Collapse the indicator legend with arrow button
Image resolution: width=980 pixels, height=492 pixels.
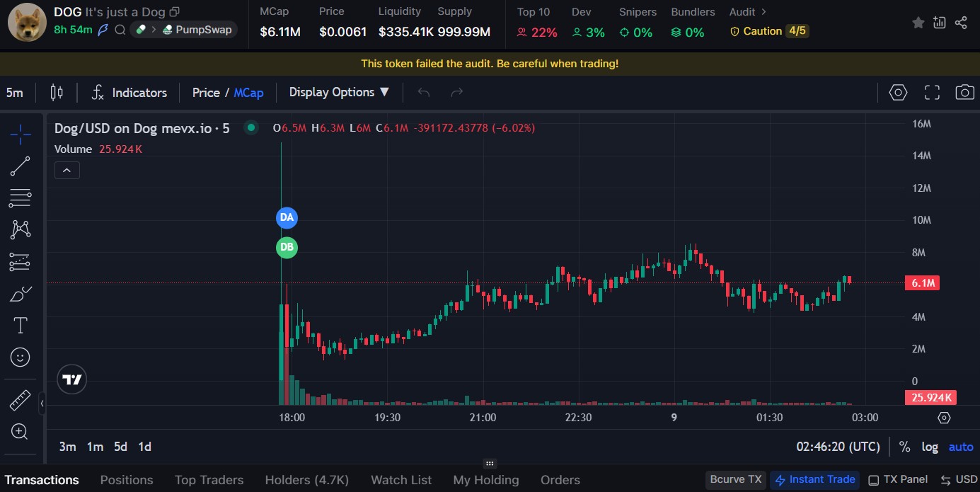pyautogui.click(x=67, y=170)
